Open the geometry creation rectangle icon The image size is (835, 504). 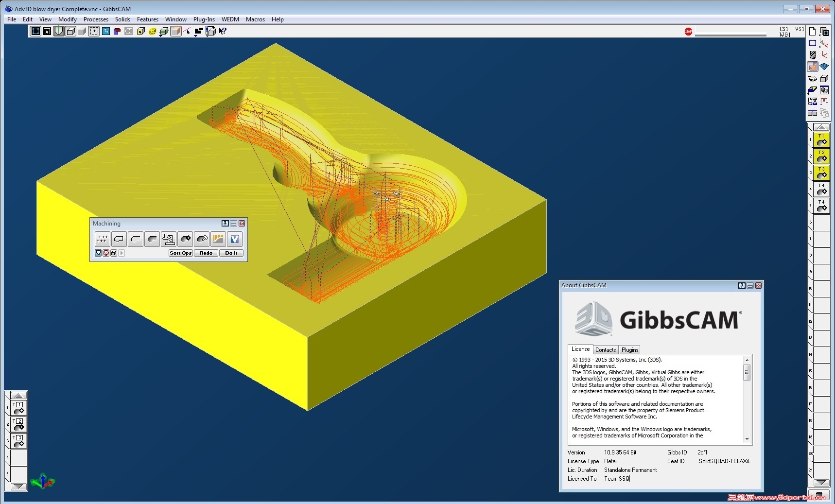click(x=813, y=43)
